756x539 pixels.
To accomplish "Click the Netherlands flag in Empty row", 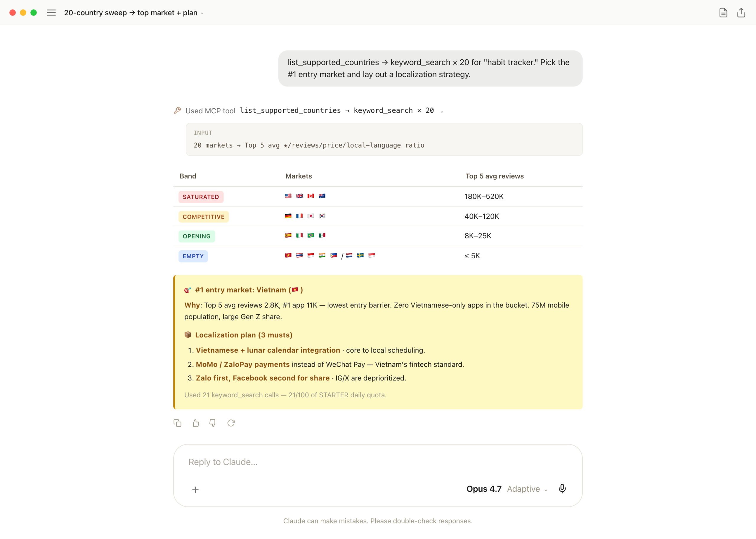I will coord(349,255).
